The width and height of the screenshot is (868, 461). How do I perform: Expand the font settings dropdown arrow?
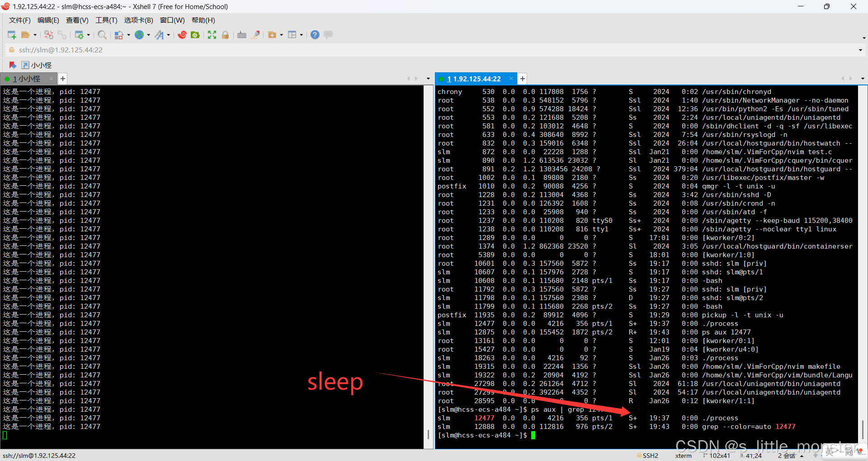tap(169, 35)
